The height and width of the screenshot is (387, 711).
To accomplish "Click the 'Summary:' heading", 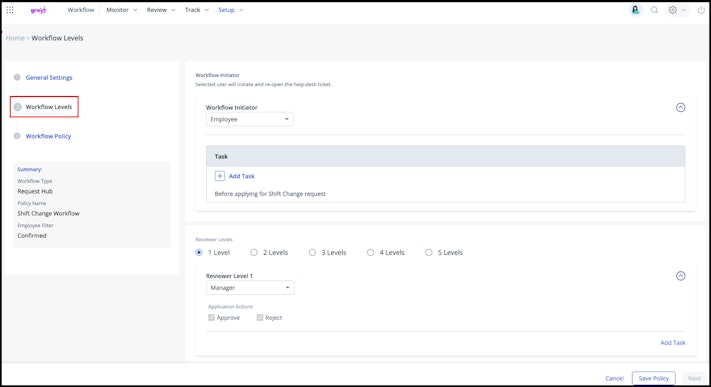I will (29, 169).
